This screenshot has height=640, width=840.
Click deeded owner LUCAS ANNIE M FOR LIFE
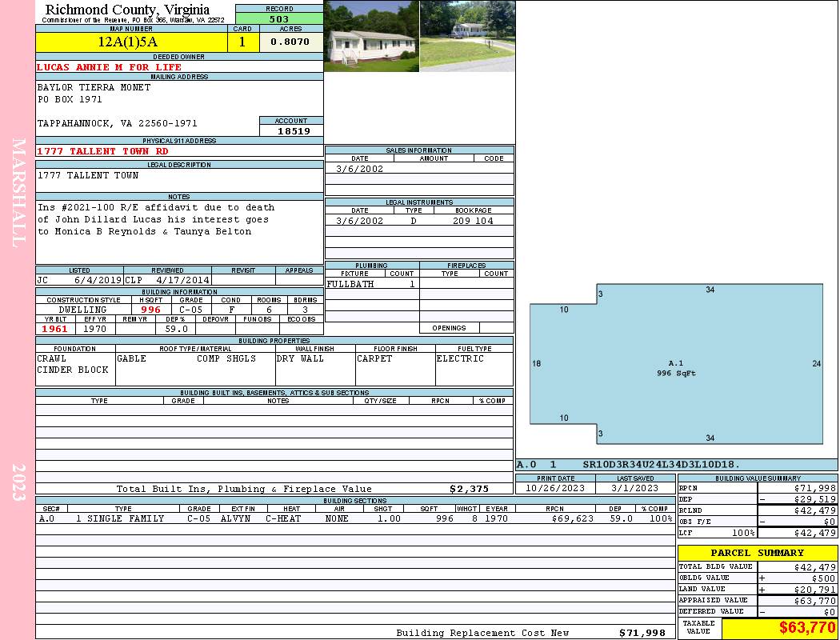click(x=110, y=67)
